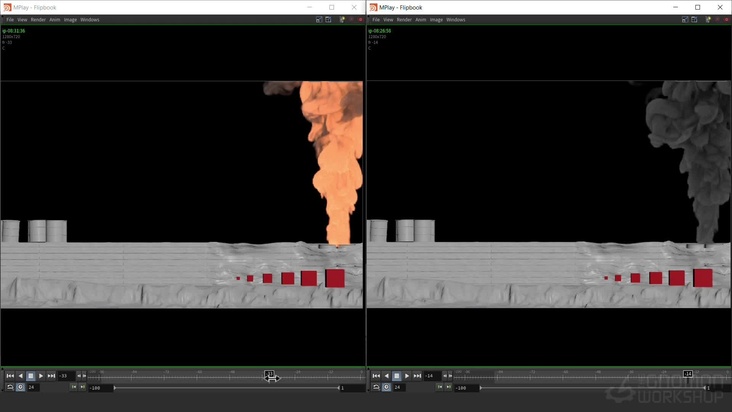The height and width of the screenshot is (412, 732).
Task: Toggle loop mode icon in right window
Action: (x=376, y=387)
